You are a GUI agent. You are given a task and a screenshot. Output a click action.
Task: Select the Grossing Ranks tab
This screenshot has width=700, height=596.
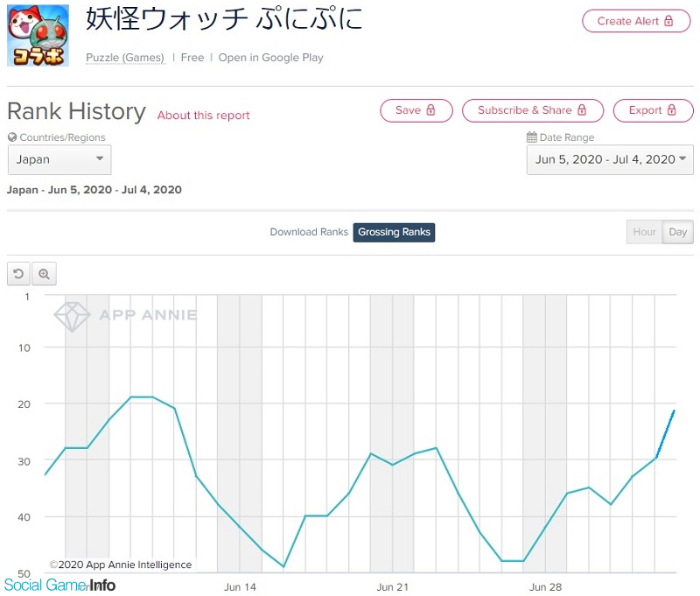(394, 232)
